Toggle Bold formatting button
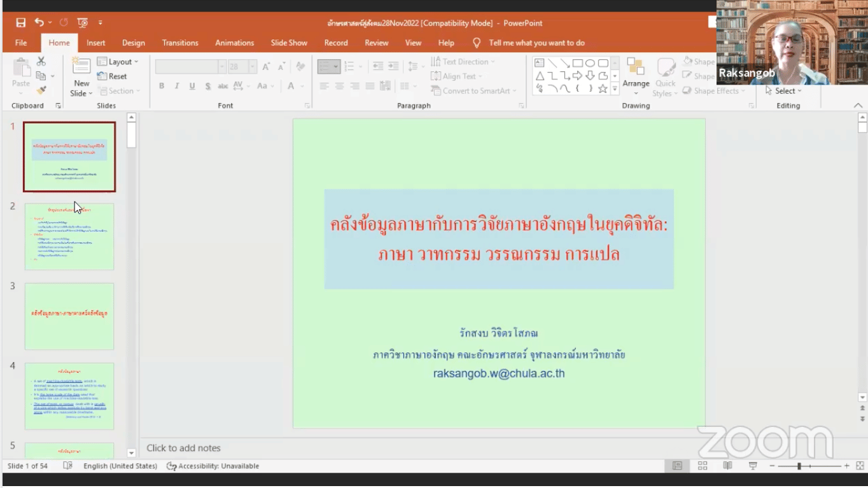The width and height of the screenshot is (868, 488). [x=162, y=87]
